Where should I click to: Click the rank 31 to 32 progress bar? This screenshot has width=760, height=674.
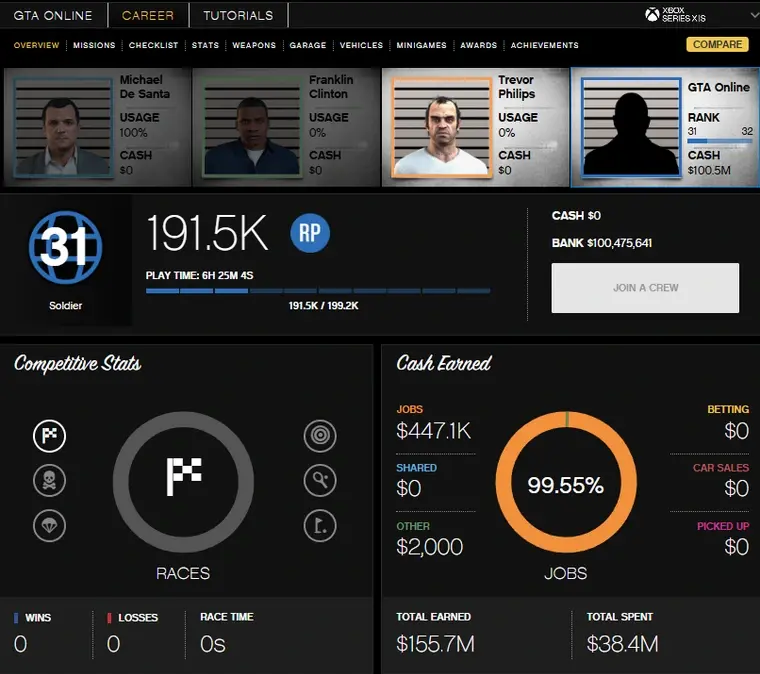[720, 141]
